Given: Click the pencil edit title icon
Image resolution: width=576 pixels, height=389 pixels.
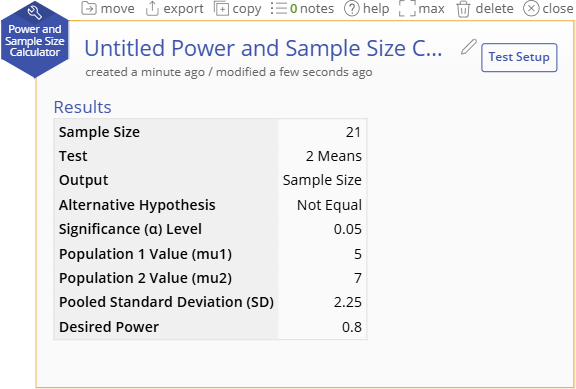Looking at the screenshot, I should pyautogui.click(x=468, y=47).
